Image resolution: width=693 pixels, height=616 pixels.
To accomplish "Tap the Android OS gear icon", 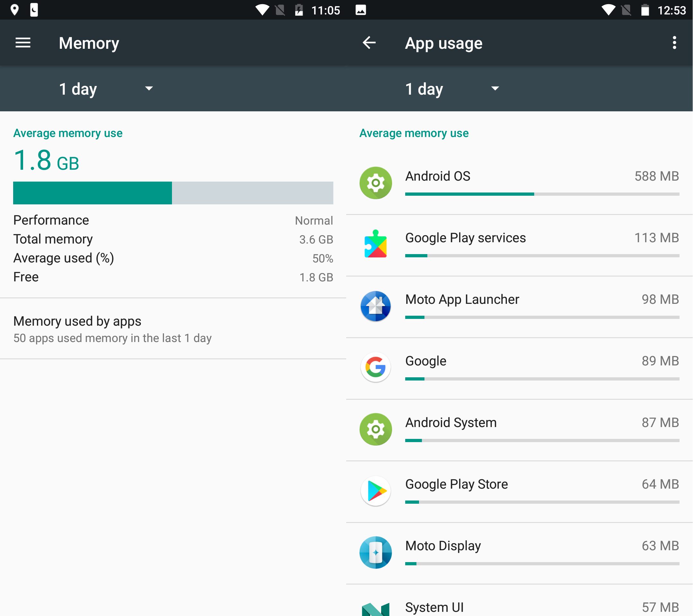I will (376, 183).
